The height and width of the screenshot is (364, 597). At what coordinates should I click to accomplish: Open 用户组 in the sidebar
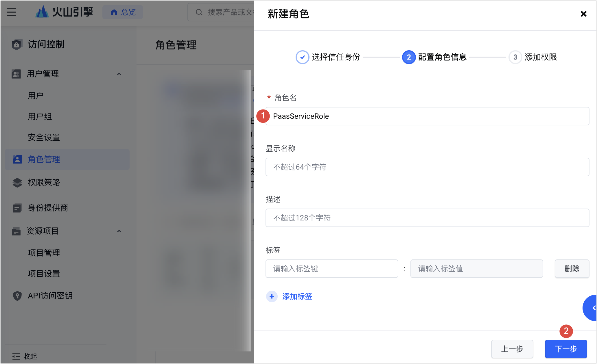coord(40,116)
